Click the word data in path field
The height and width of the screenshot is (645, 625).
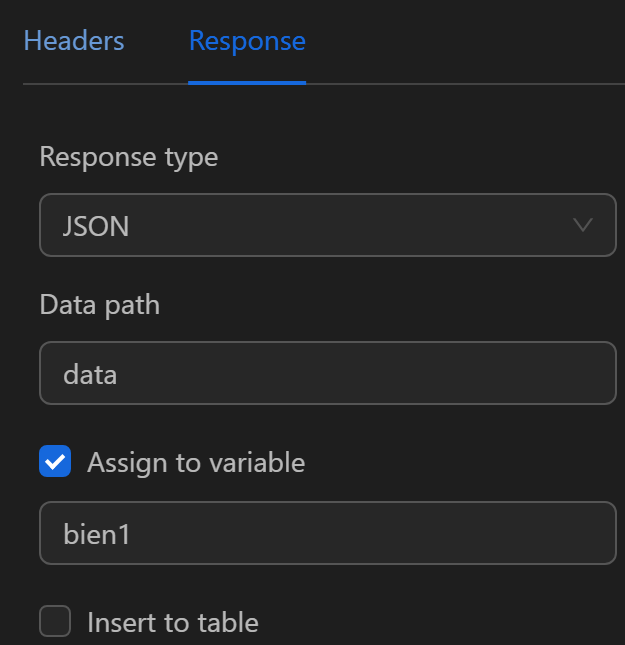click(x=90, y=375)
